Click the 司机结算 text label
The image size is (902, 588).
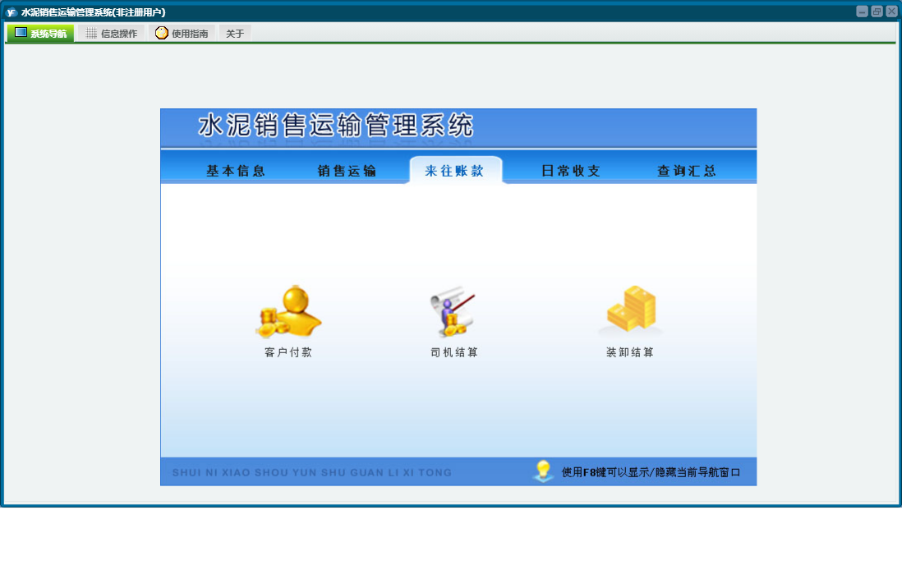(454, 352)
